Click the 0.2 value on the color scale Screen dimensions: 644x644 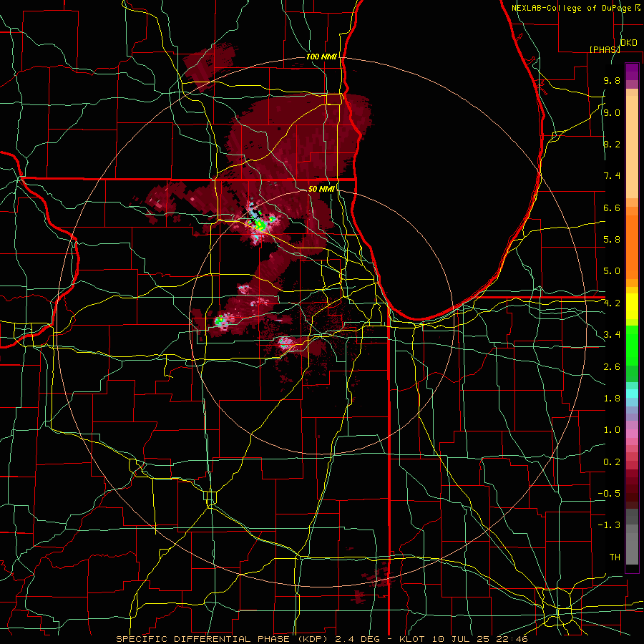point(612,462)
